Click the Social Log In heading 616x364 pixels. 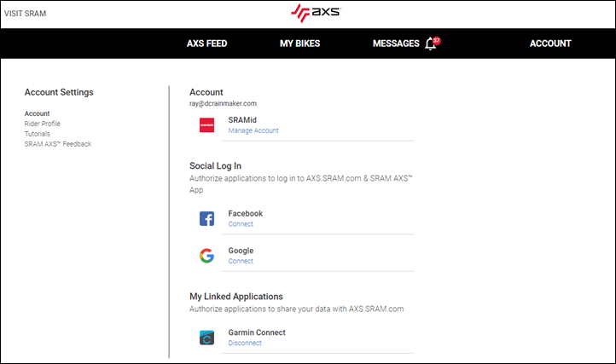(x=215, y=165)
